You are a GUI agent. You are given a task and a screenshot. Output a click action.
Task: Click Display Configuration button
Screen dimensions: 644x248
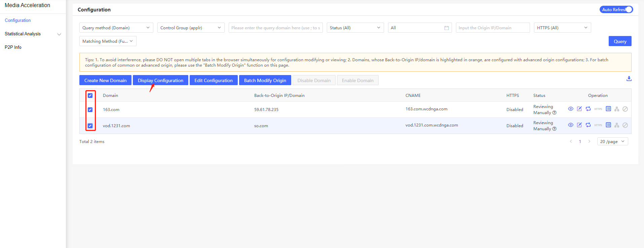coord(160,80)
